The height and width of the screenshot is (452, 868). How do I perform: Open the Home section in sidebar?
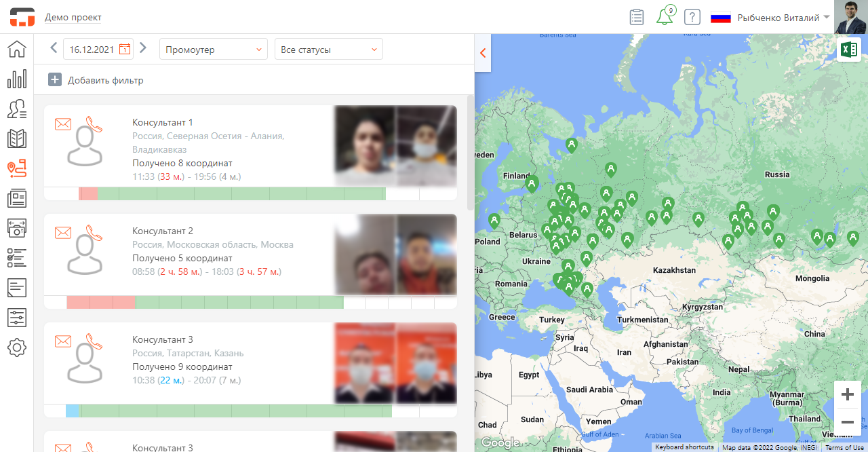17,50
